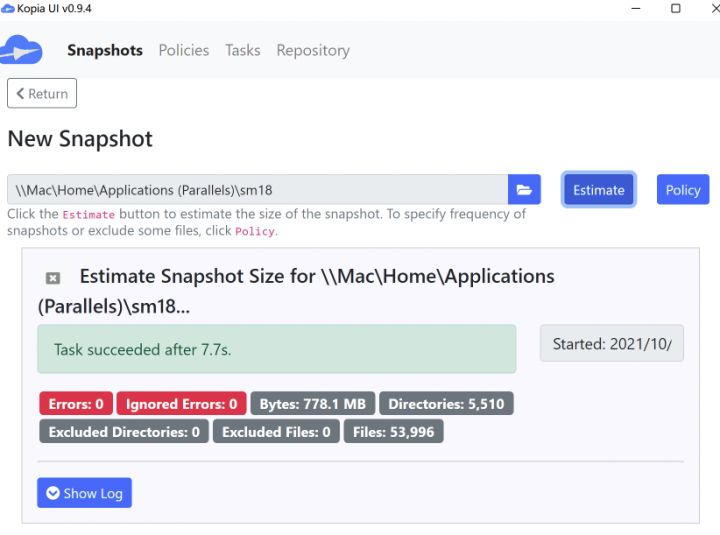
Task: Maximize the Kopia UI window
Action: coord(676,8)
